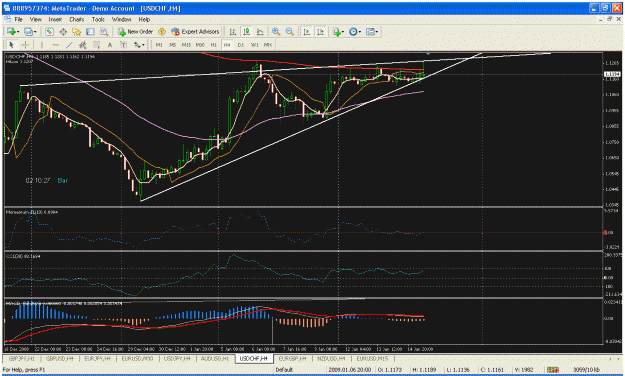Open the File menu
Viewport: 625px width, 376px height.
pyautogui.click(x=19, y=19)
